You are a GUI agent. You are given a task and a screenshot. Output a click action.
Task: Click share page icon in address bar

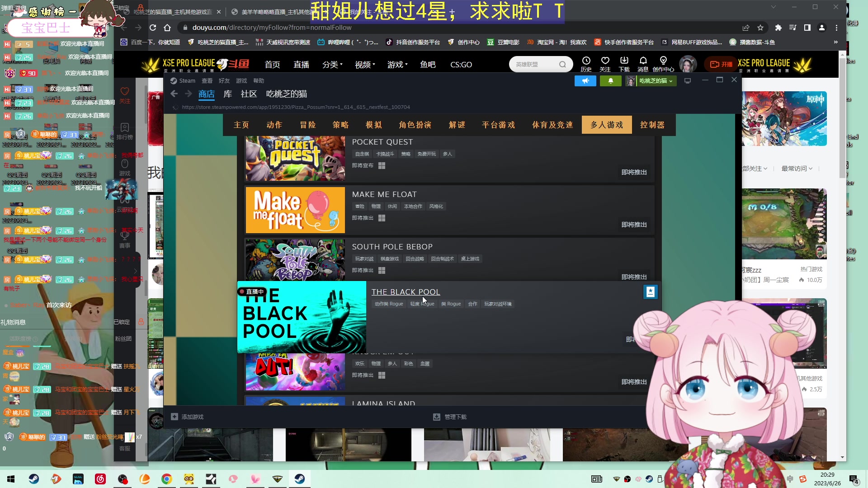click(x=746, y=28)
